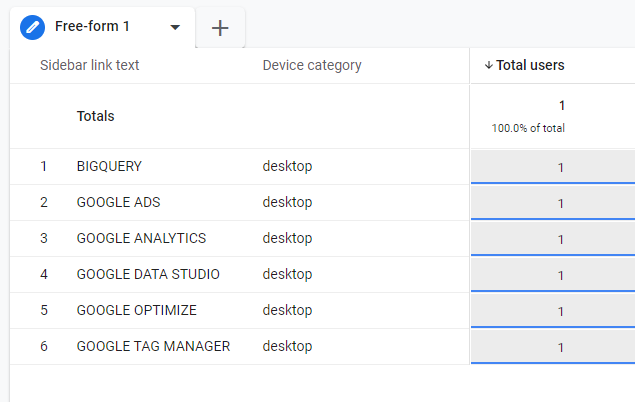635x402 pixels.
Task: Click Total users value for GOOGLE DATA STUDIO
Action: point(560,276)
